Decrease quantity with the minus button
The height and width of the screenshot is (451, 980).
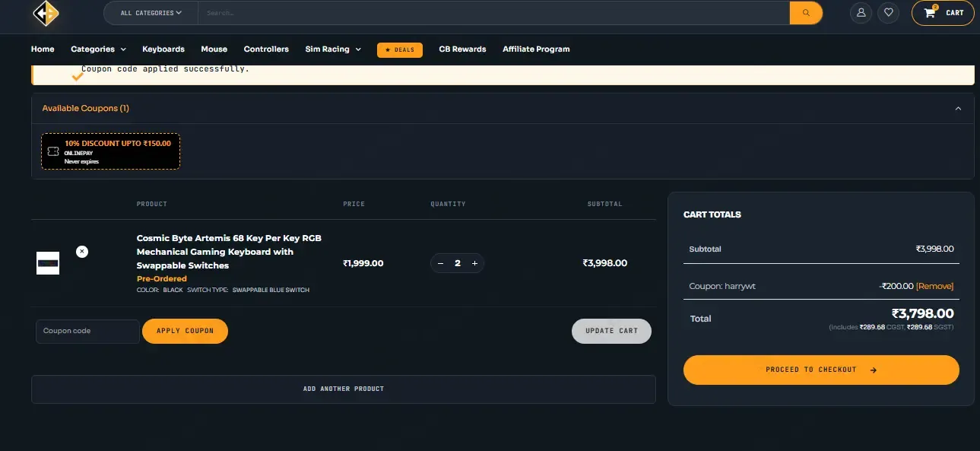[441, 263]
